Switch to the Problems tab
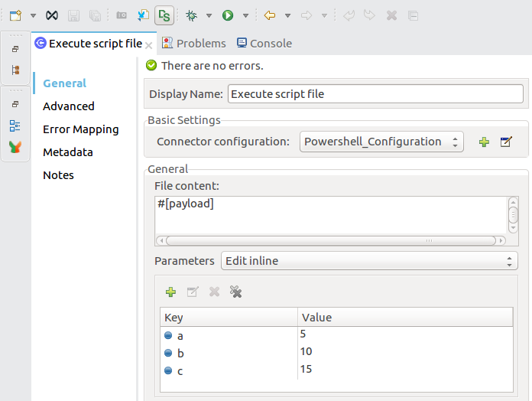The height and width of the screenshot is (401, 532). (x=194, y=44)
